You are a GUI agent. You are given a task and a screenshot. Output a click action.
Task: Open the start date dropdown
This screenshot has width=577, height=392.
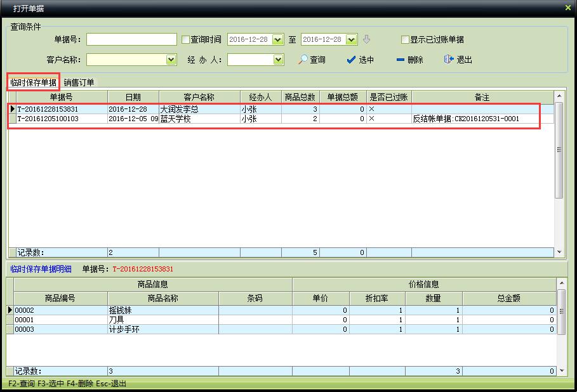(278, 39)
